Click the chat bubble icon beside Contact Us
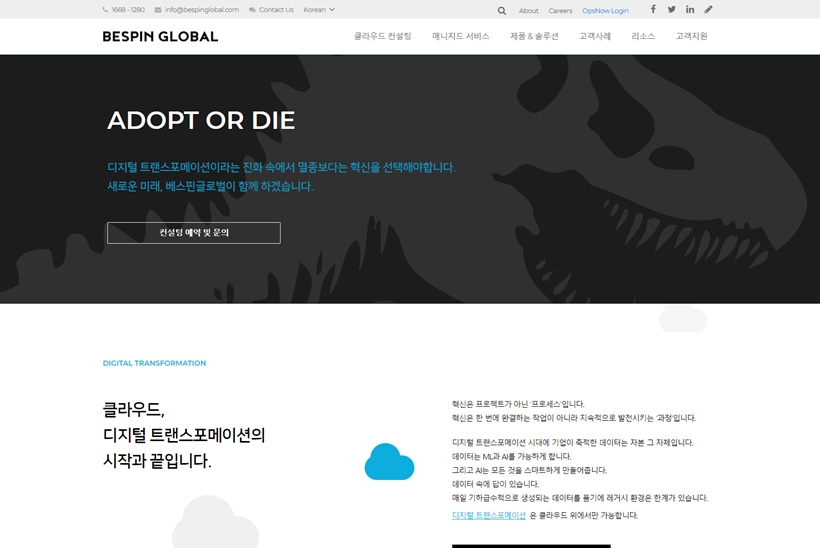This screenshot has height=548, width=820. point(252,9)
